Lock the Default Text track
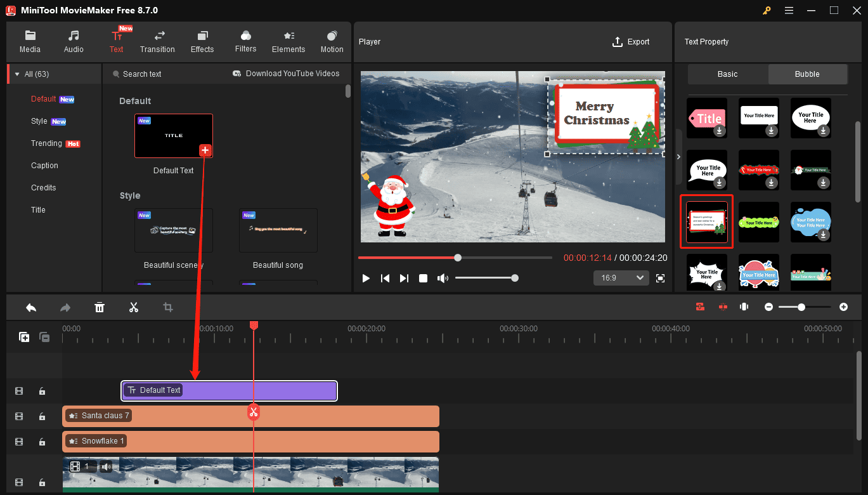 [x=42, y=392]
